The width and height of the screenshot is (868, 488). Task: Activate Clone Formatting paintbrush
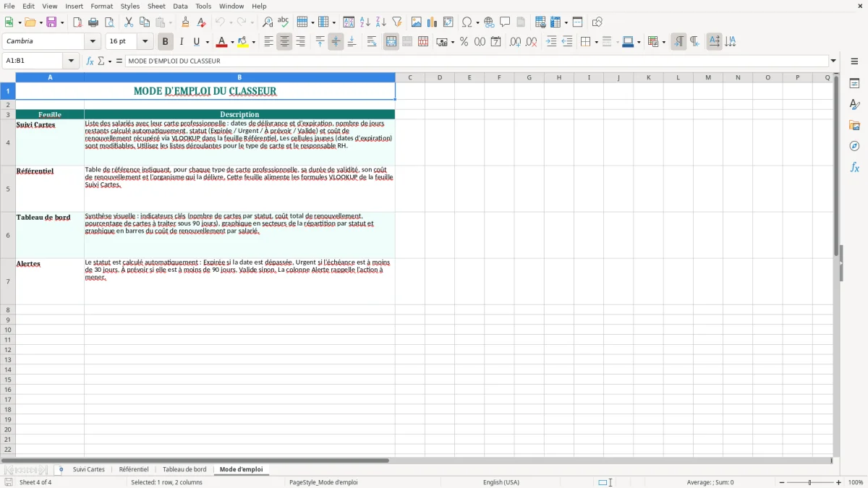[185, 22]
